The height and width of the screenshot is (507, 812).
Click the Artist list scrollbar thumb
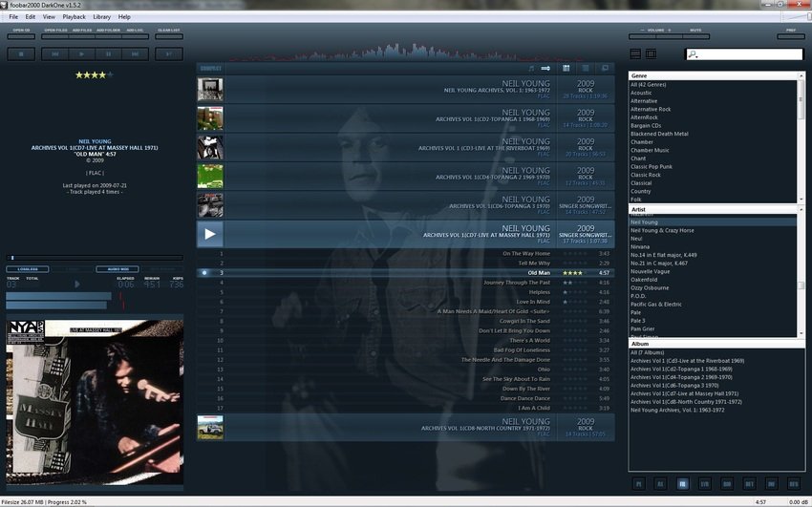(801, 285)
